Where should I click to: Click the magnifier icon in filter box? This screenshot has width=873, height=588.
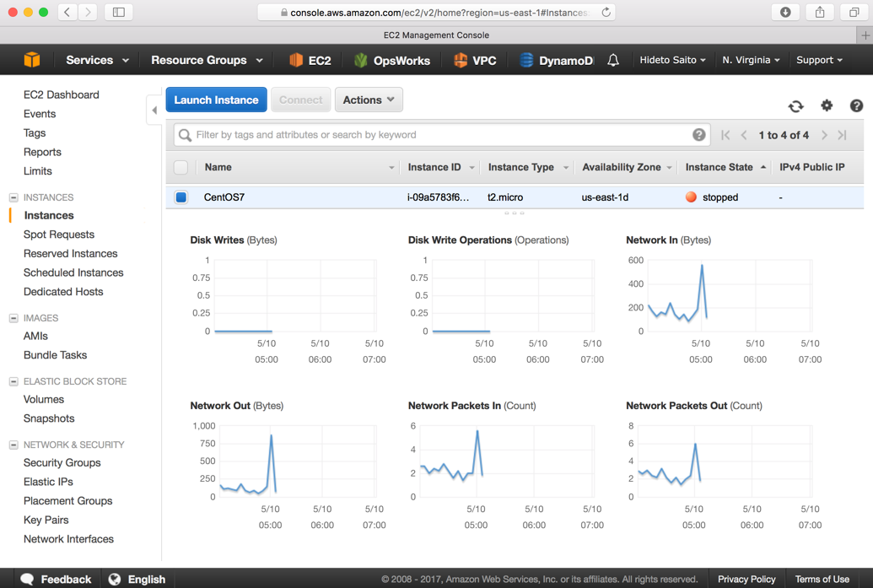(x=185, y=135)
